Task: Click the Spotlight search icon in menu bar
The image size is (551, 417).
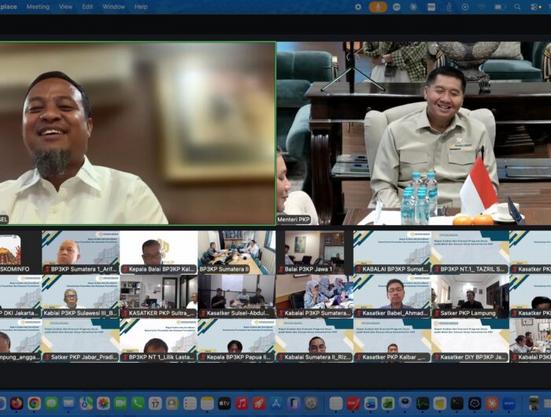Action: (x=517, y=7)
